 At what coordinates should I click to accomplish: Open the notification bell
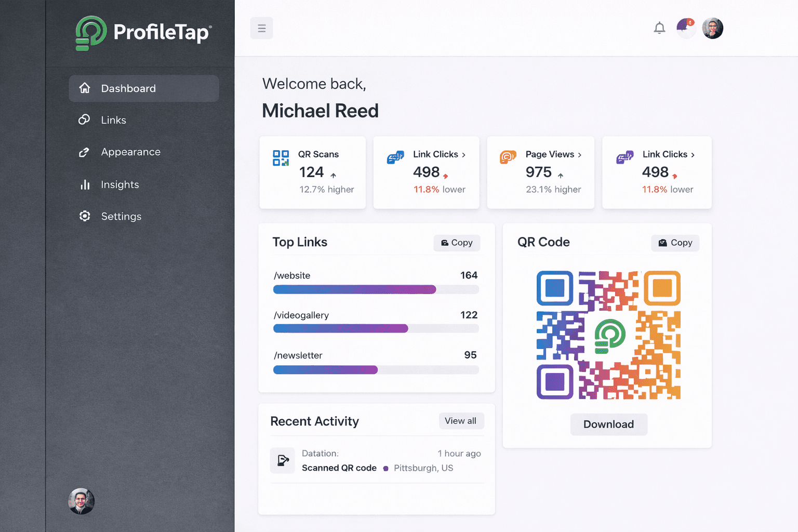659,28
